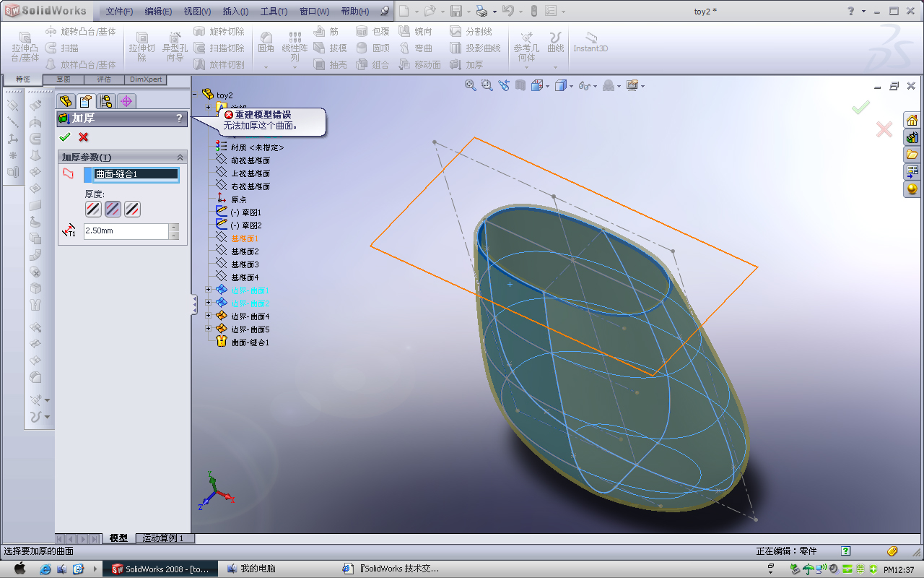Viewport: 924px width, 578px height.
Task: Select 曲面-缝合1 in the feature tree
Action: [250, 342]
